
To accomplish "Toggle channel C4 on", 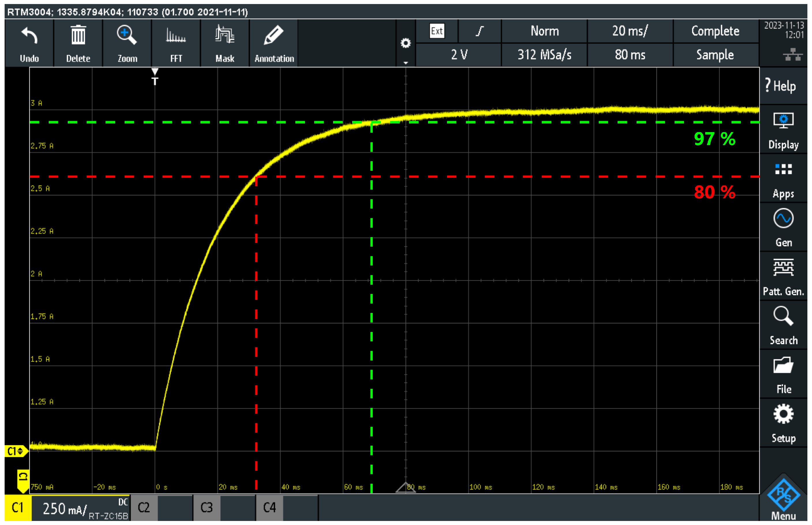I will pyautogui.click(x=269, y=508).
